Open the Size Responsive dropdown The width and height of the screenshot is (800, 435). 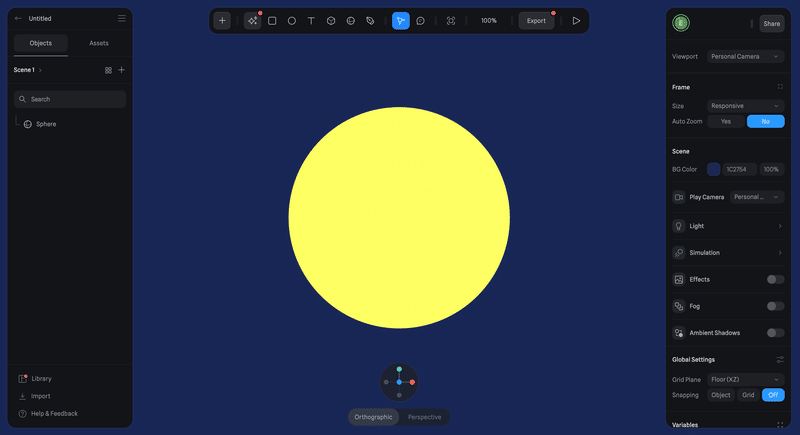pyautogui.click(x=745, y=106)
